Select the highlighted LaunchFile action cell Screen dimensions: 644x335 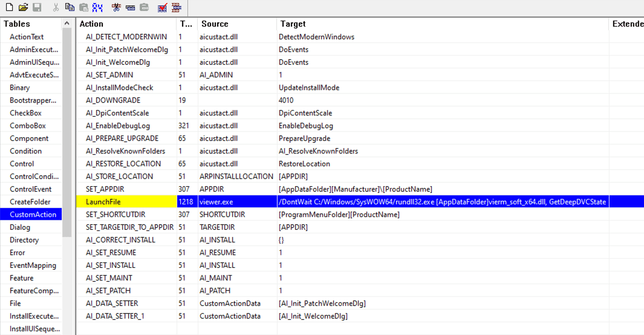(103, 202)
